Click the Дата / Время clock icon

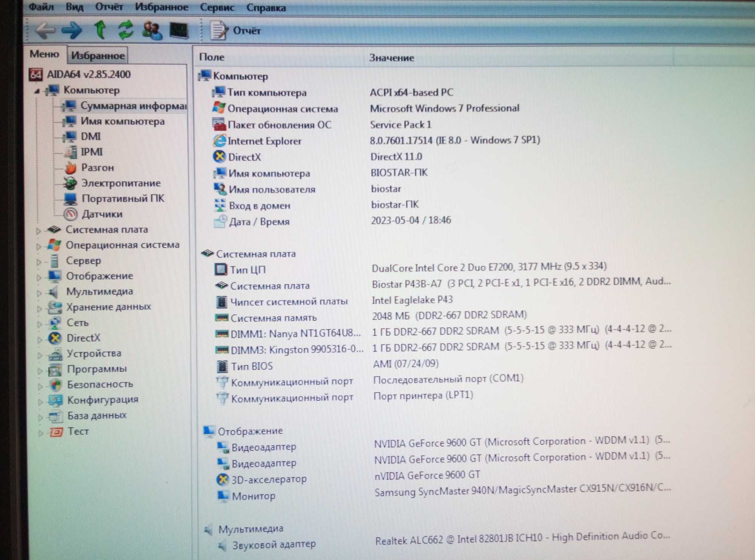click(220, 221)
